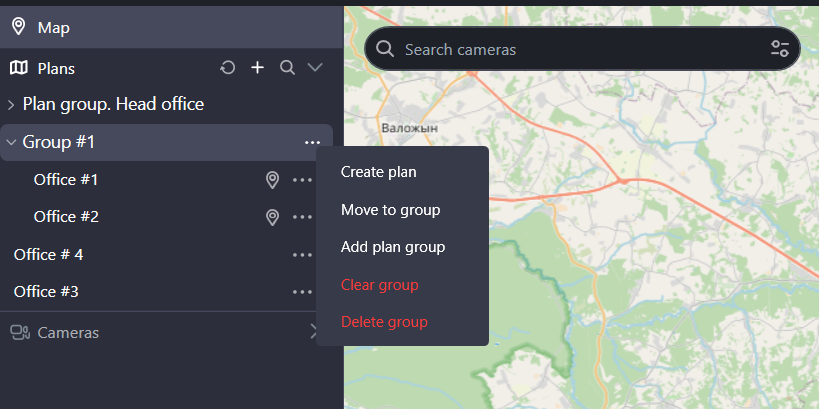Open camera search filter settings icon
Image resolution: width=819 pixels, height=409 pixels.
point(780,49)
